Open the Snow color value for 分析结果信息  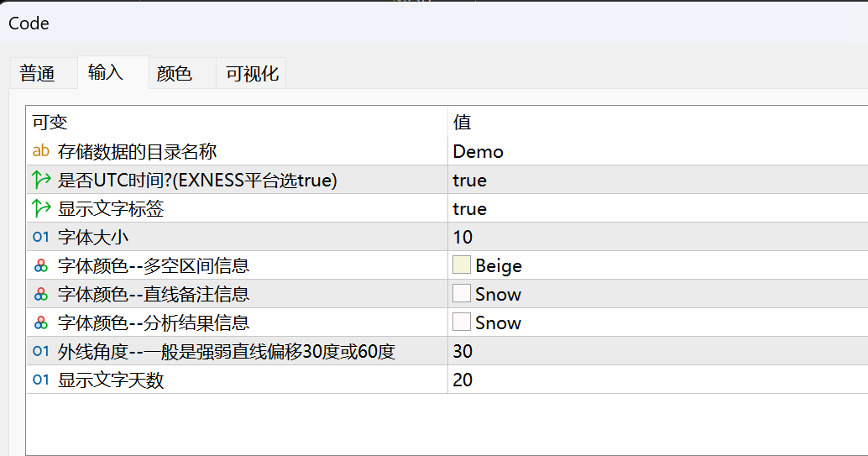[657, 323]
